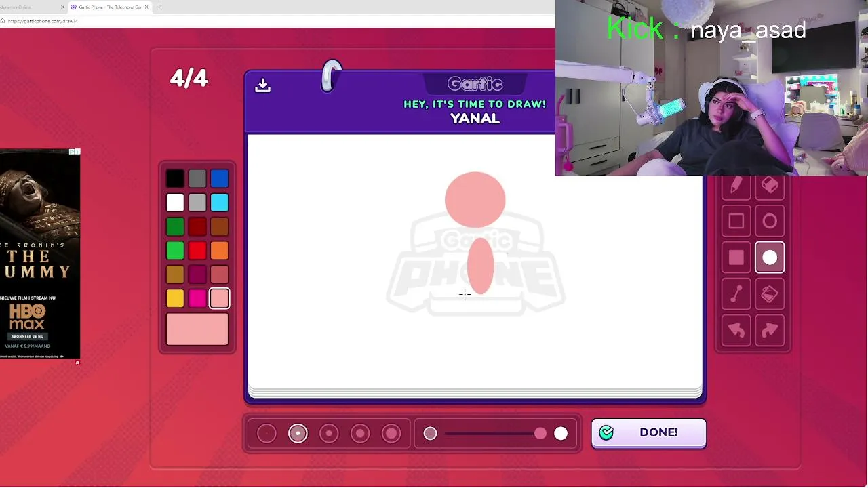The image size is (868, 488).
Task: Select the smallest brush size
Action: coord(267,434)
